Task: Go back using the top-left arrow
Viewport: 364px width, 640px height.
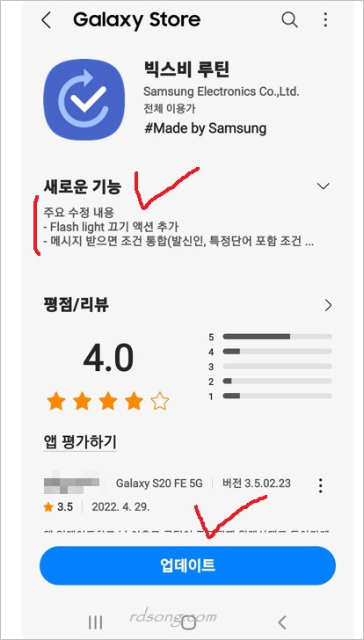Action: 47,20
